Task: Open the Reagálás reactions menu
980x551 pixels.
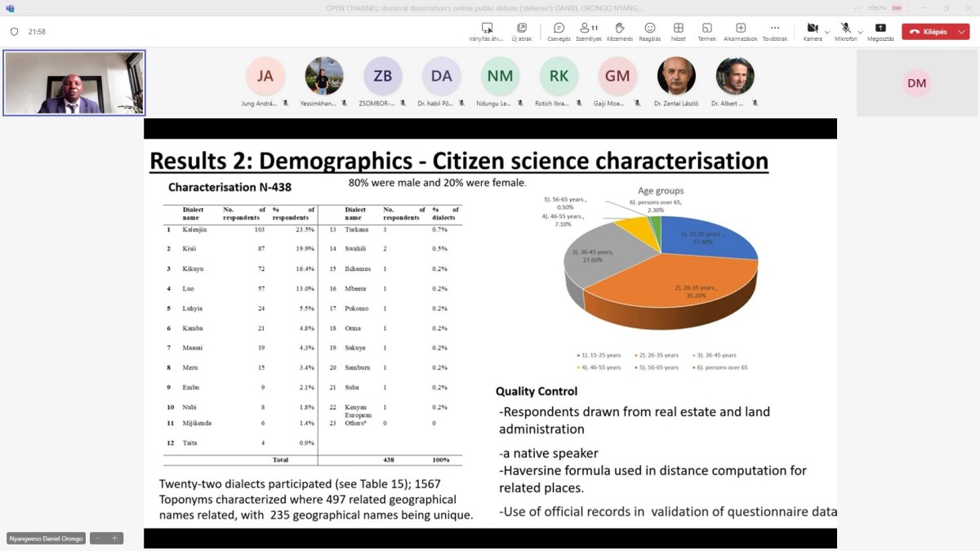Action: (649, 31)
